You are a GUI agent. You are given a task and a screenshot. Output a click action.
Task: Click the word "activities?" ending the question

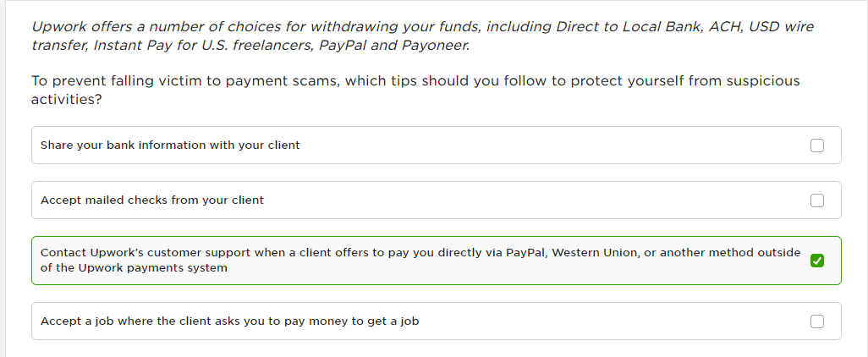coord(67,100)
